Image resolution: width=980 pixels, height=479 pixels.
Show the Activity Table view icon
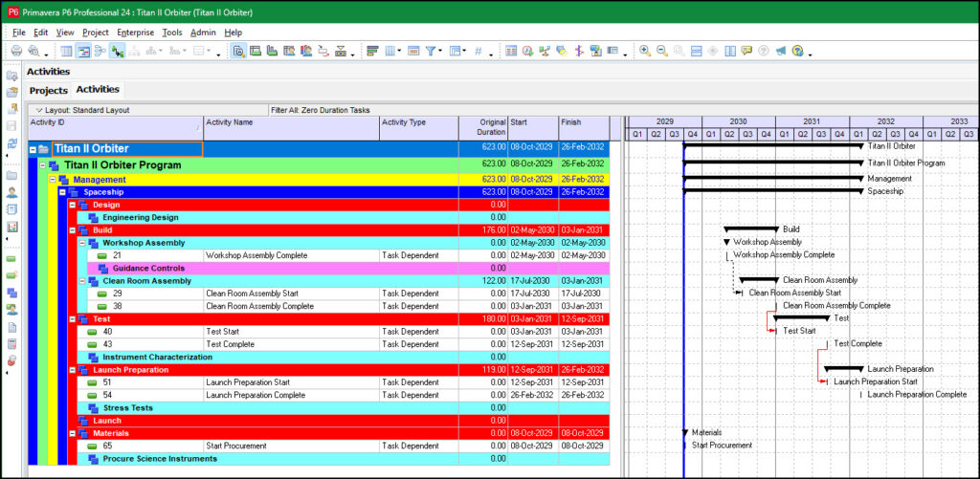pos(66,52)
